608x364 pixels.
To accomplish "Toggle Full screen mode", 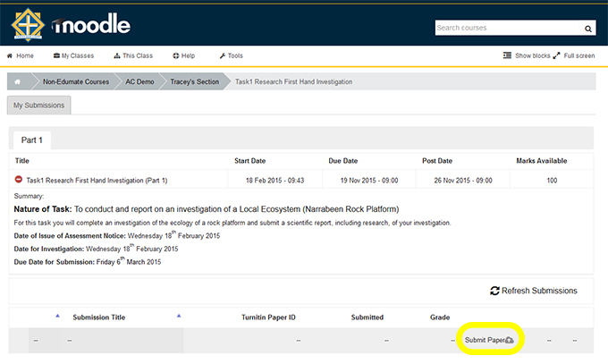I will click(x=574, y=55).
